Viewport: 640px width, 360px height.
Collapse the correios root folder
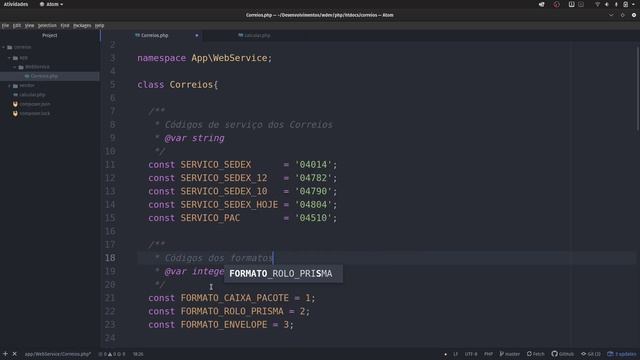[x=4, y=47]
